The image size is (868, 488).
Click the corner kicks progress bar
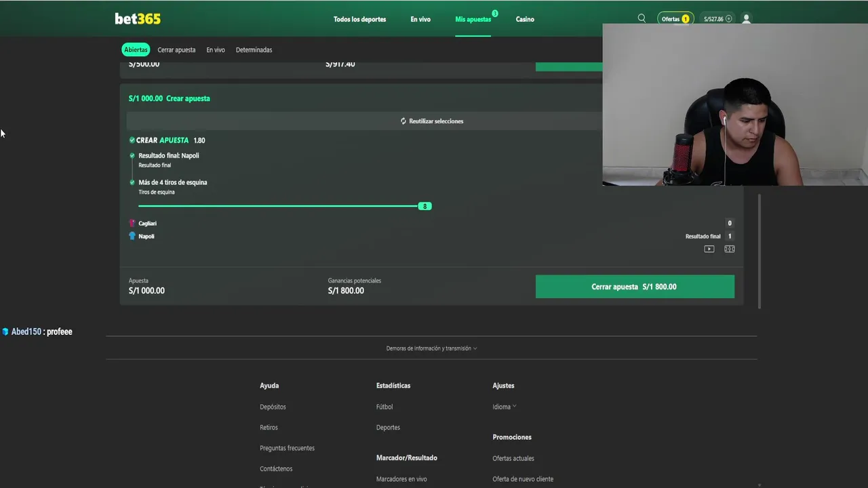278,206
